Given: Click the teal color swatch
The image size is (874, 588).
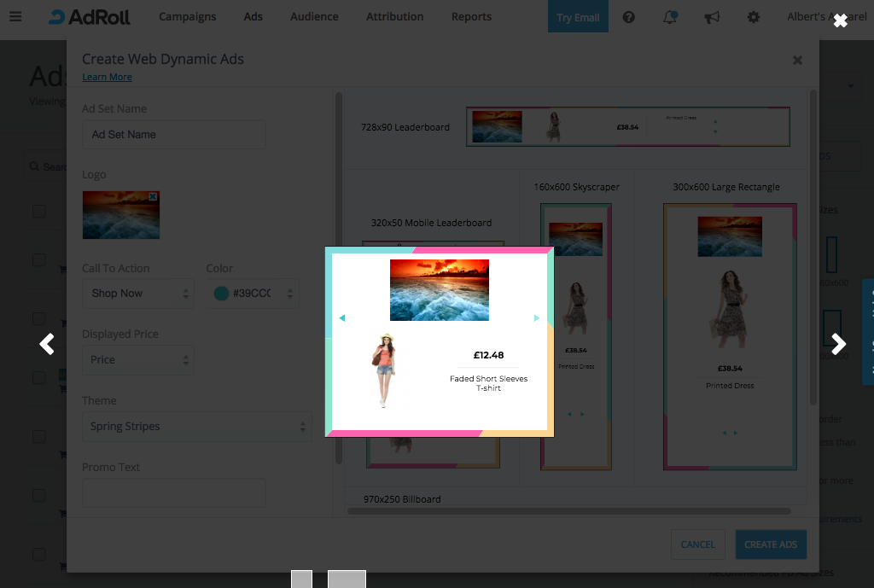Looking at the screenshot, I should (x=221, y=294).
